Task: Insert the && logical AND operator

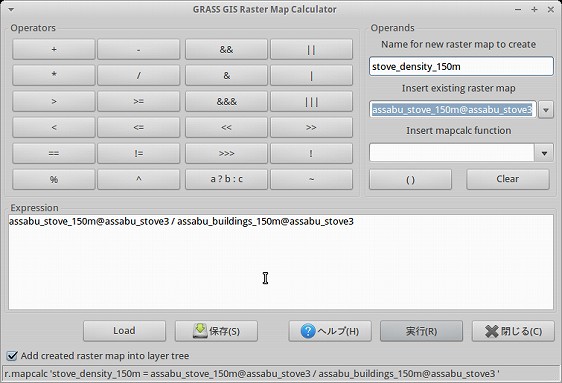Action: pyautogui.click(x=226, y=49)
